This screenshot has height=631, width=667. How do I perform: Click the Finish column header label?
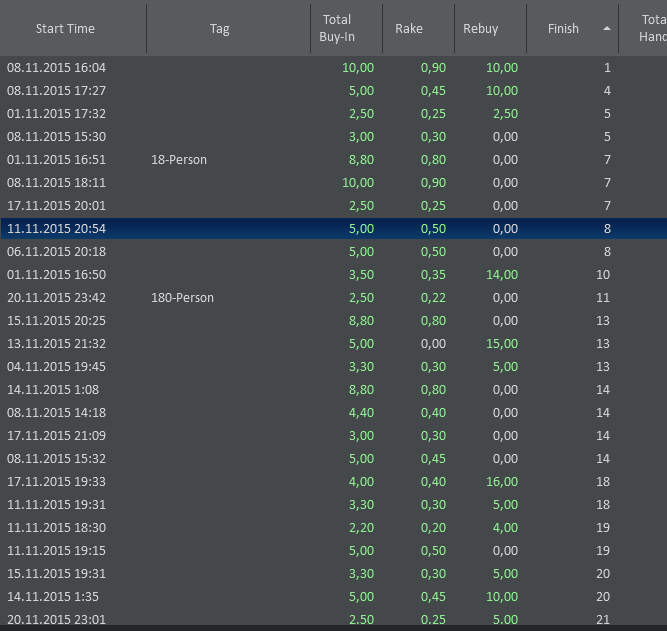click(x=563, y=29)
